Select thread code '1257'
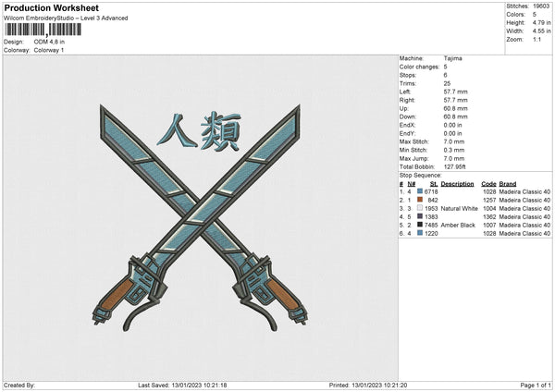555x392 pixels. 489,200
